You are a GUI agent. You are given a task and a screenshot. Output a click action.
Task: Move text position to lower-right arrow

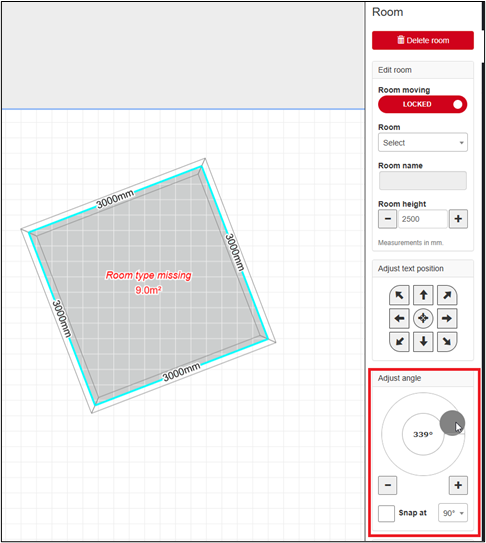point(447,342)
